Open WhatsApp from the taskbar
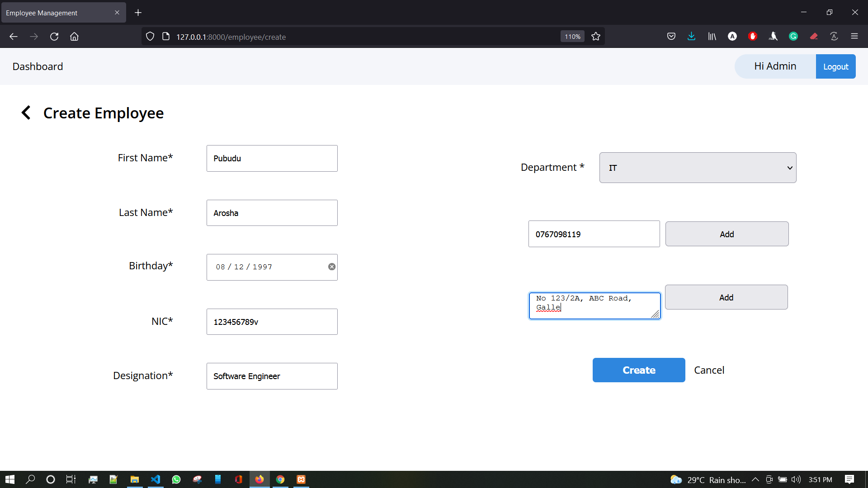The image size is (868, 488). click(x=176, y=479)
